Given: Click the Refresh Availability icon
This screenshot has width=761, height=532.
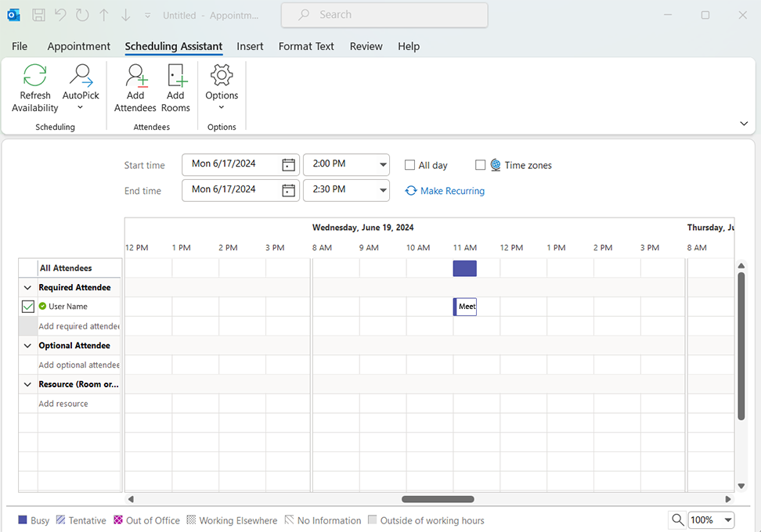Looking at the screenshot, I should tap(34, 77).
